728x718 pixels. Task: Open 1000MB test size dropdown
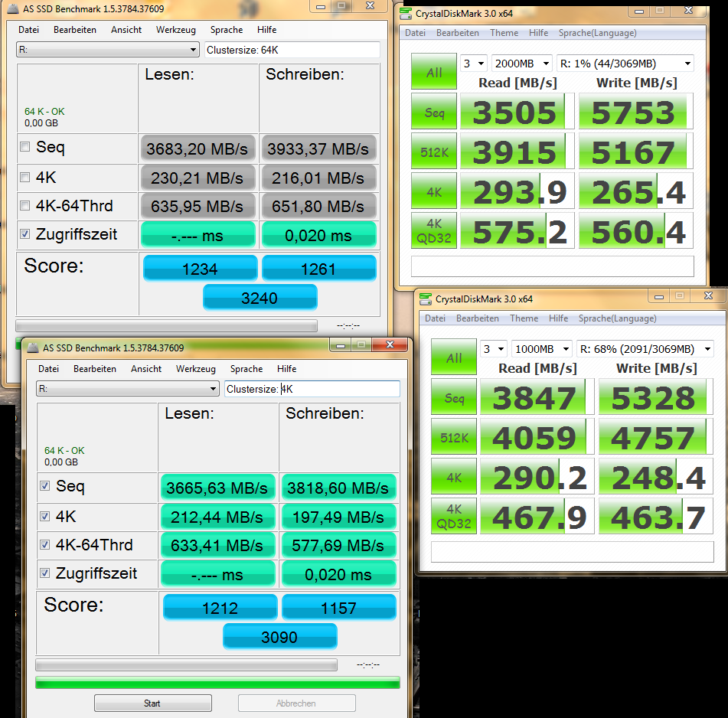(x=541, y=349)
